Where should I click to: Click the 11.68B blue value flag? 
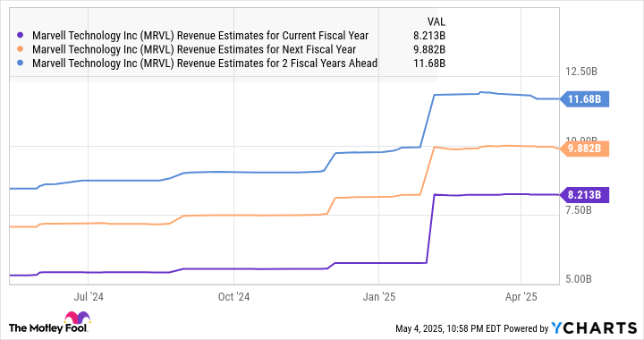click(x=584, y=99)
